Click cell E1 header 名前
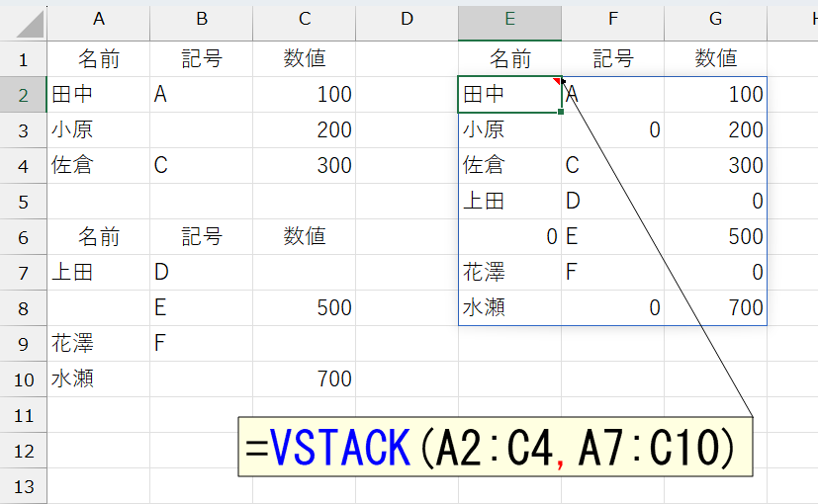This screenshot has height=504, width=818. coord(509,59)
